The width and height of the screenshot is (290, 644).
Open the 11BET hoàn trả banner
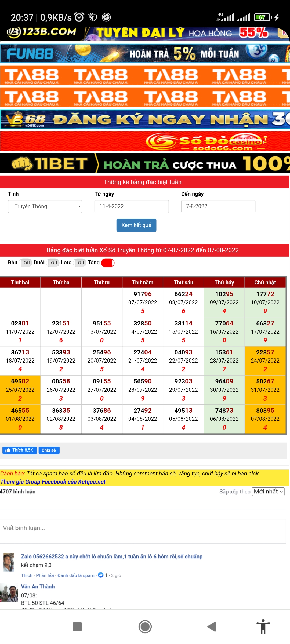click(x=145, y=163)
